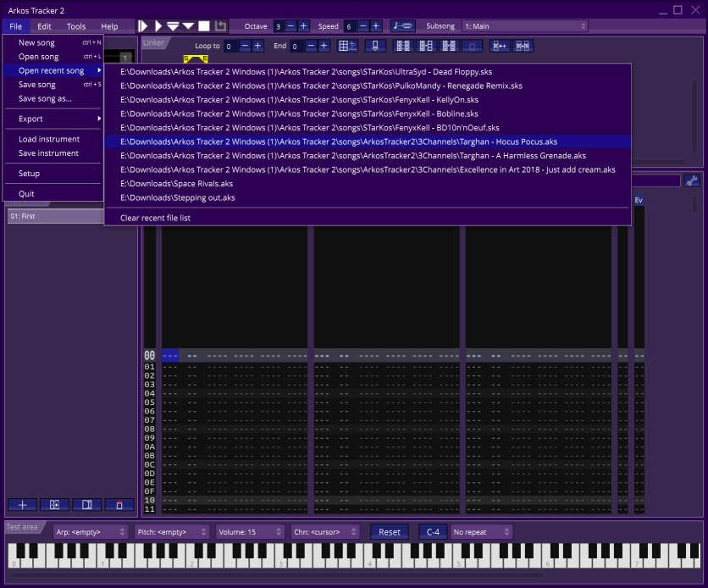This screenshot has height=588, width=708.
Task: Choose Save song as... entry
Action: click(x=53, y=98)
